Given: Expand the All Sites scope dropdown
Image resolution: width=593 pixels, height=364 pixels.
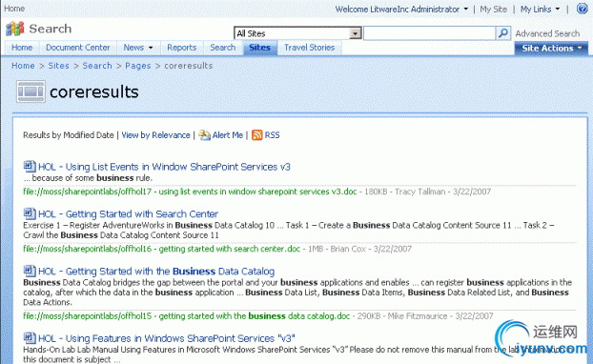Looking at the screenshot, I should pos(355,33).
